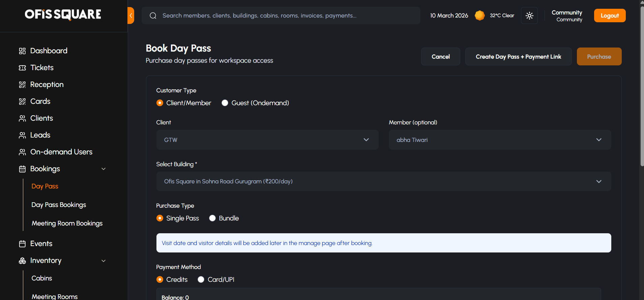Image resolution: width=644 pixels, height=300 pixels.
Task: Click the Clients people icon
Action: click(x=22, y=118)
